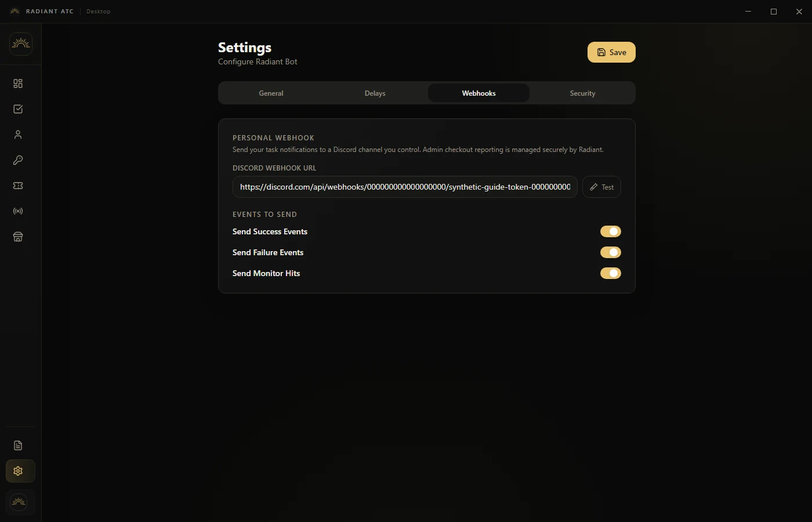Click the Discord webhook URL field
Viewport: 812px width, 522px height.
(405, 187)
